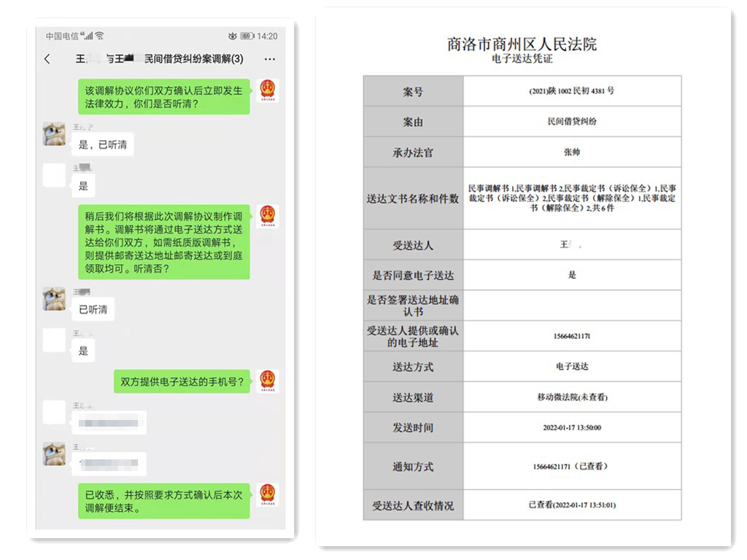Click the 受送达人查收情况 row label
The width and height of the screenshot is (747, 560).
pyautogui.click(x=413, y=505)
